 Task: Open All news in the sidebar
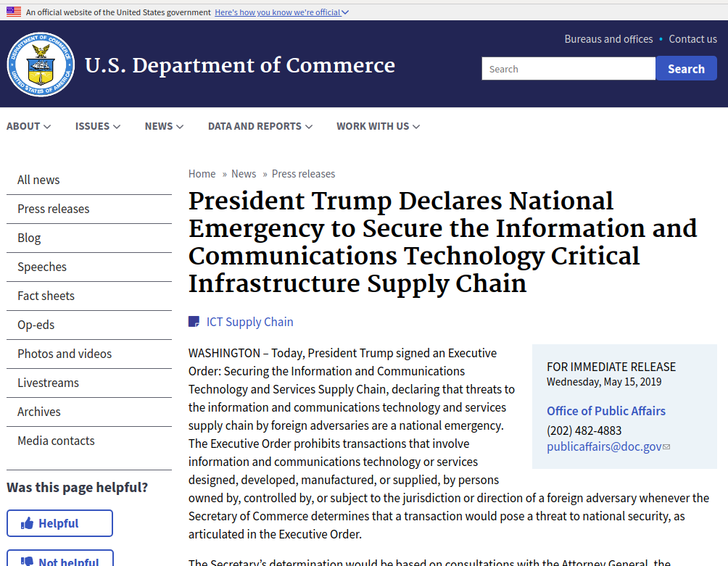pyautogui.click(x=89, y=180)
